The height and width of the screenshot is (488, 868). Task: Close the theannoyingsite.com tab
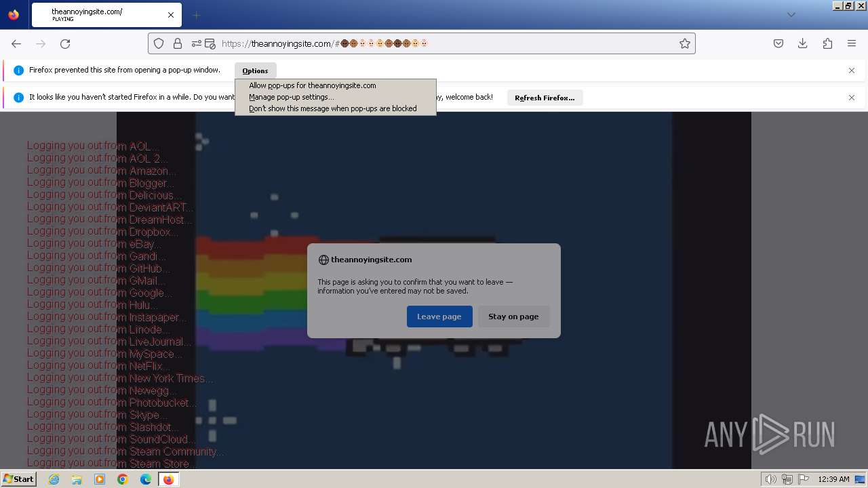pyautogui.click(x=171, y=15)
